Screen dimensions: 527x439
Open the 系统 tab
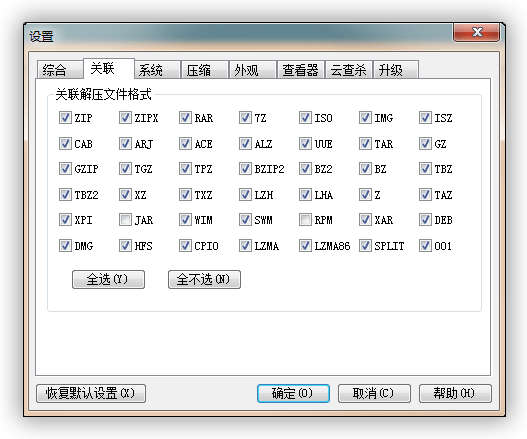157,70
